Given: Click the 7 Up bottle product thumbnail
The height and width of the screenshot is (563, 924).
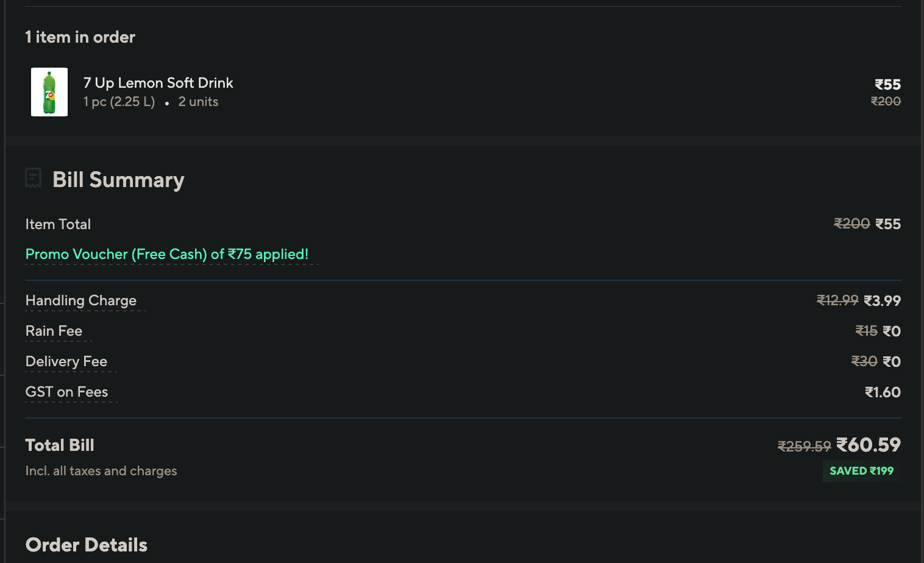Looking at the screenshot, I should (49, 92).
